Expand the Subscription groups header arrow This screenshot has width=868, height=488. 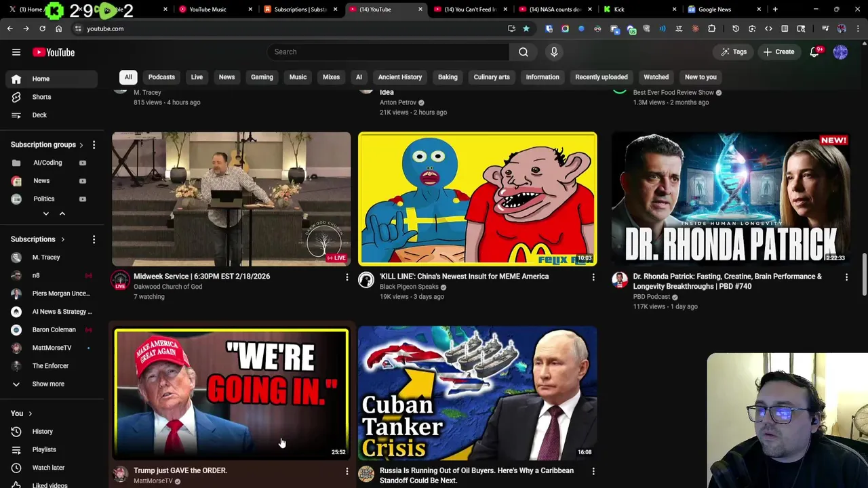(81, 144)
